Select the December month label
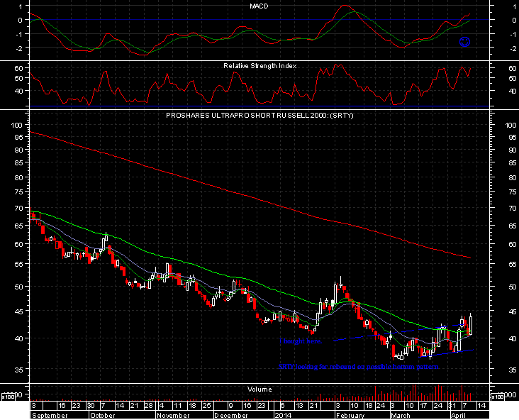 tap(231, 415)
